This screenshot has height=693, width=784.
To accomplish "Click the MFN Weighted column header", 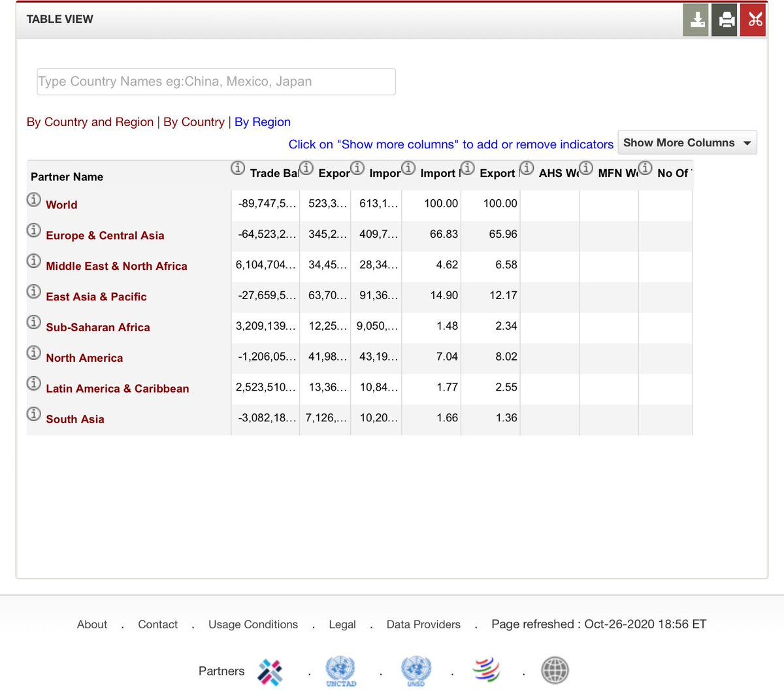I will pyautogui.click(x=618, y=173).
